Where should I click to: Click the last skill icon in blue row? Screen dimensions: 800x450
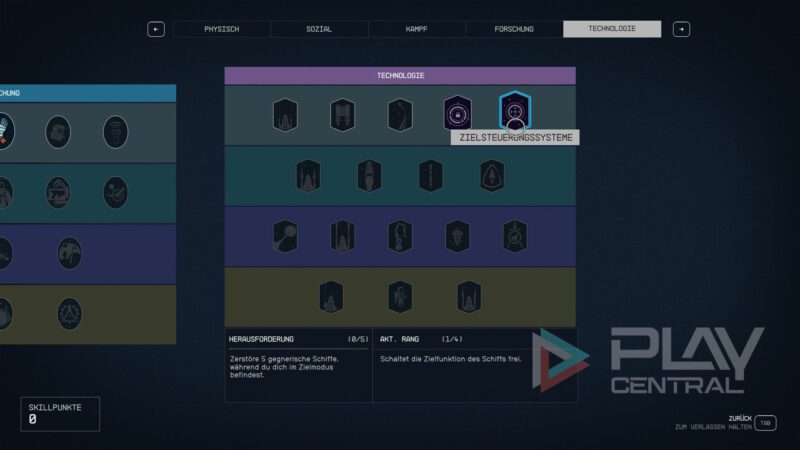click(515, 236)
